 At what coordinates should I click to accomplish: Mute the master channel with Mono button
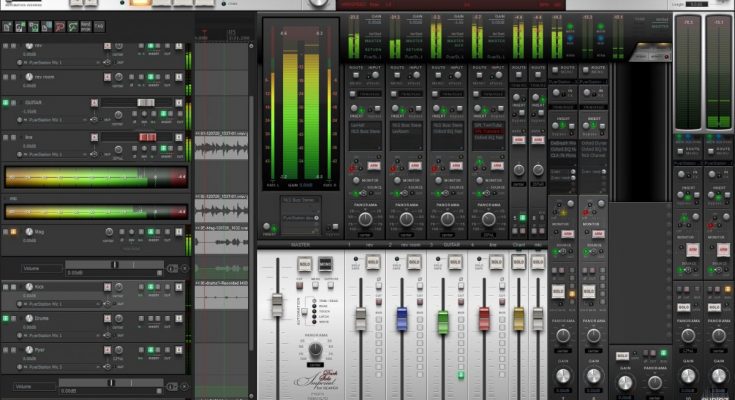pyautogui.click(x=324, y=263)
